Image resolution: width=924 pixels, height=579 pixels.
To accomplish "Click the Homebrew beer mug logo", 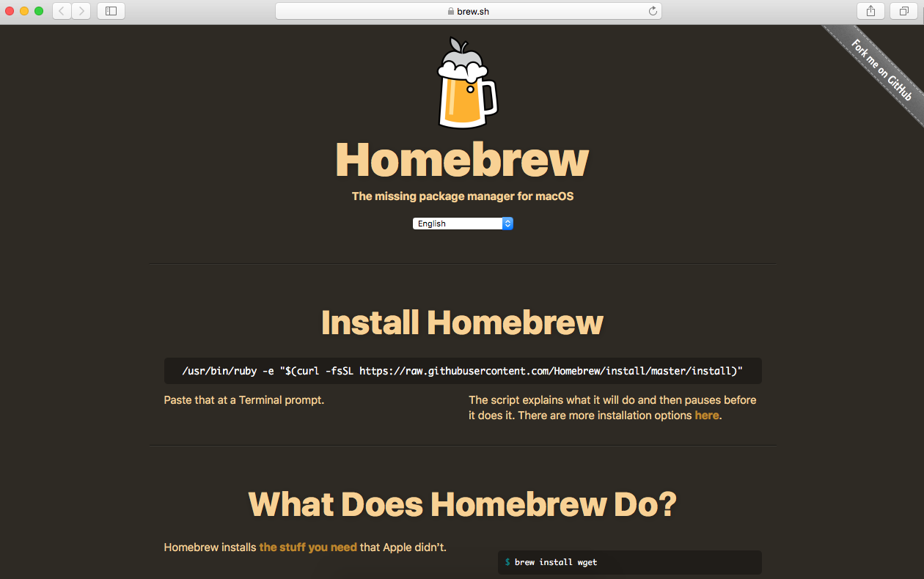I will [467, 83].
